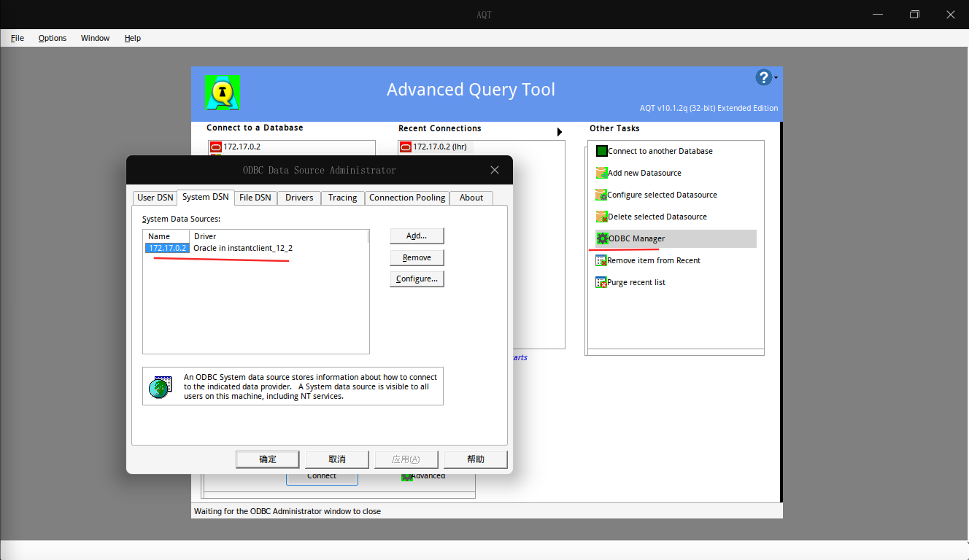This screenshot has width=969, height=560.
Task: Open the help question mark icon
Action: (763, 77)
